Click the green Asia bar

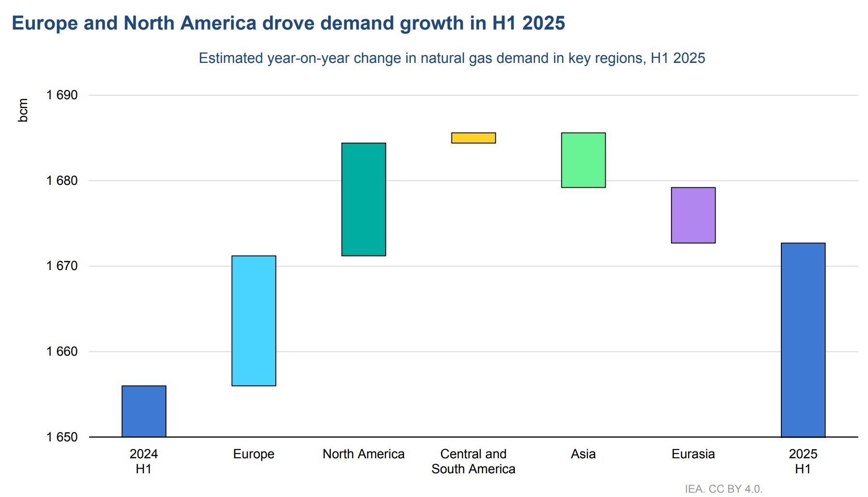click(x=583, y=160)
